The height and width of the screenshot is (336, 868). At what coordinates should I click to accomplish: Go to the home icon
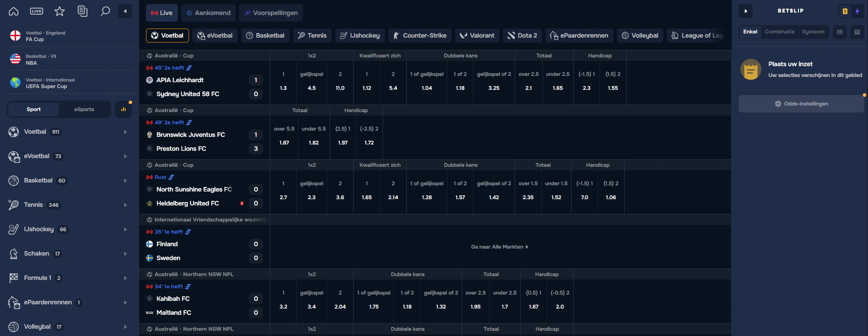click(x=14, y=11)
